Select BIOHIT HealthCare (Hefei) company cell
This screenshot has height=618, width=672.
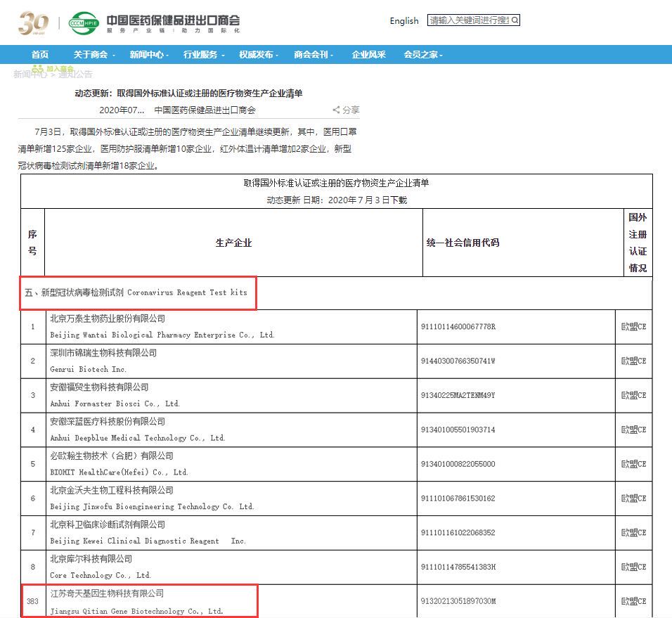[231, 464]
